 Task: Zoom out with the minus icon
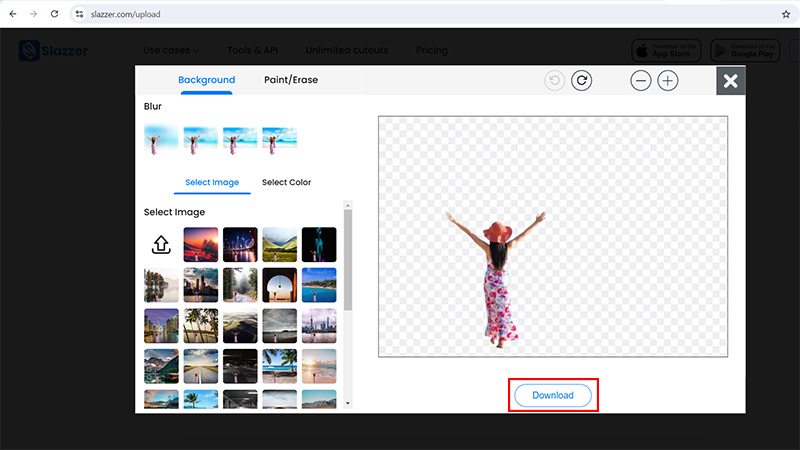pyautogui.click(x=641, y=81)
